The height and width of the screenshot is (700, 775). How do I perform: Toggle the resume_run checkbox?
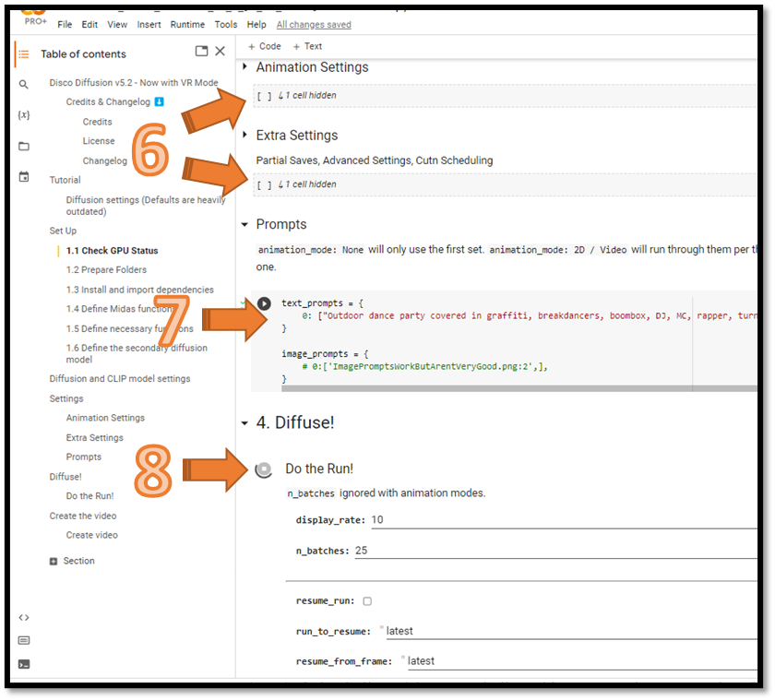pyautogui.click(x=367, y=601)
